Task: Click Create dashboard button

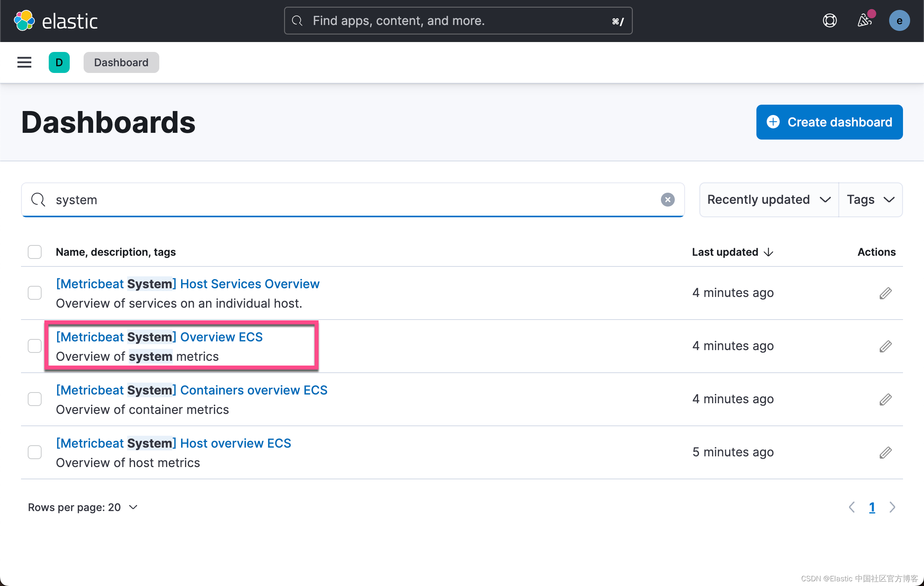Action: point(829,122)
